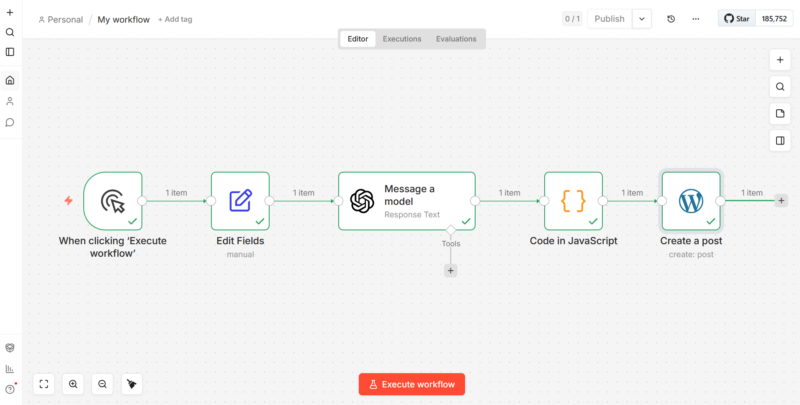Expand Tools plus connector under Message a model
This screenshot has height=405, width=800.
point(450,270)
